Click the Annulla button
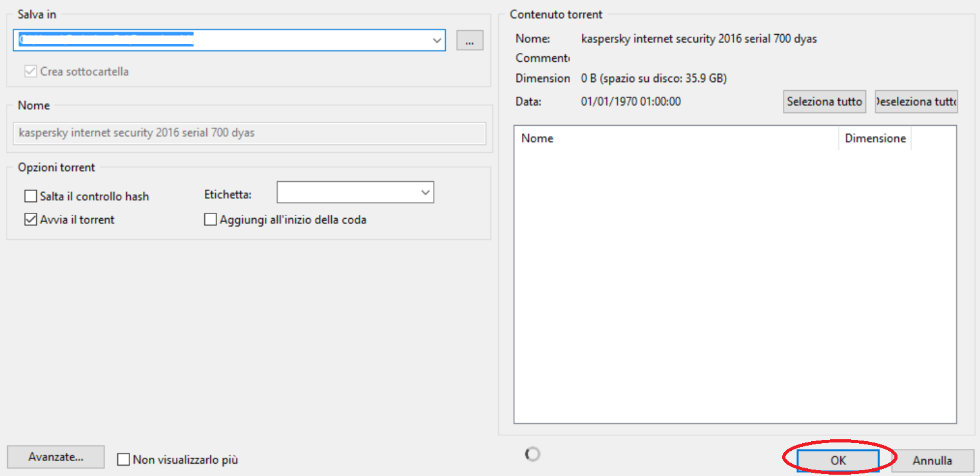The height and width of the screenshot is (476, 980). point(932,461)
